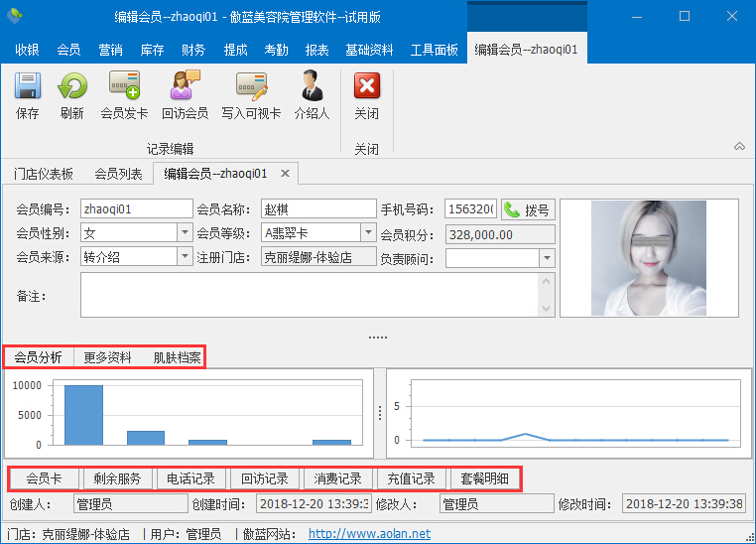Open the Finance (财务) menu
This screenshot has height=544, width=756.
point(193,50)
